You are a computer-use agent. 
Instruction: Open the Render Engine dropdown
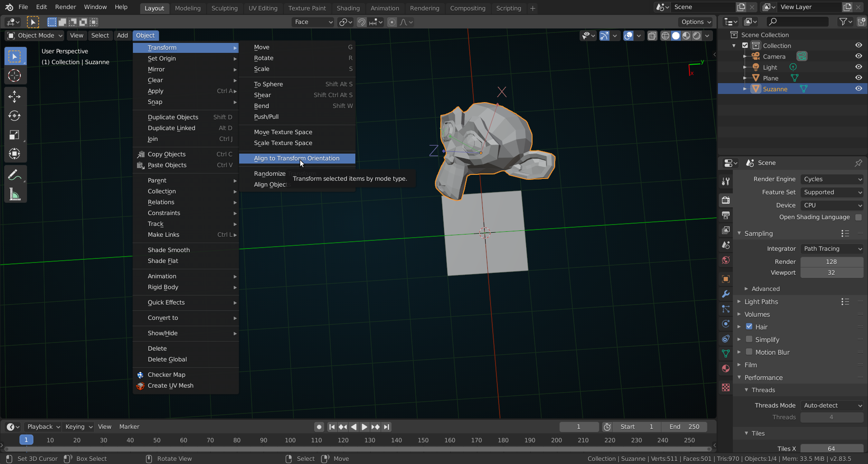point(832,179)
